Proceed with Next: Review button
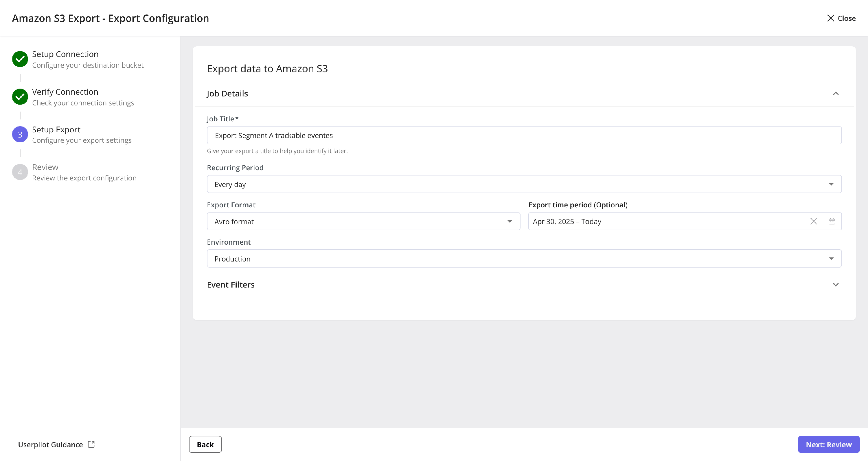The width and height of the screenshot is (868, 461). click(x=828, y=444)
